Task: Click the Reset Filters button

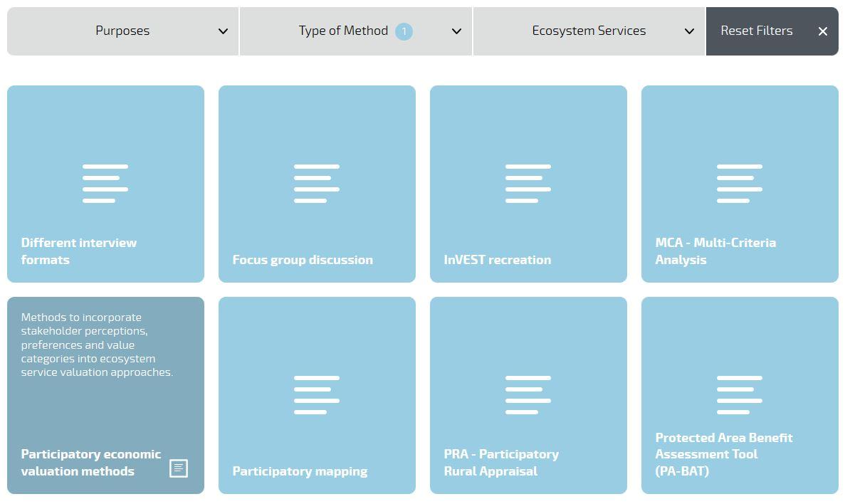Action: [772, 31]
